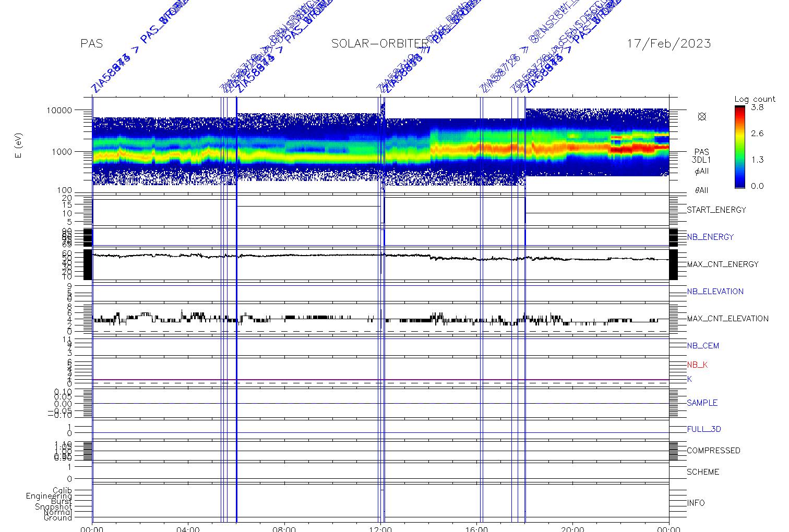Click the Engineering mode label
This screenshot has width=789, height=532.
tap(49, 496)
